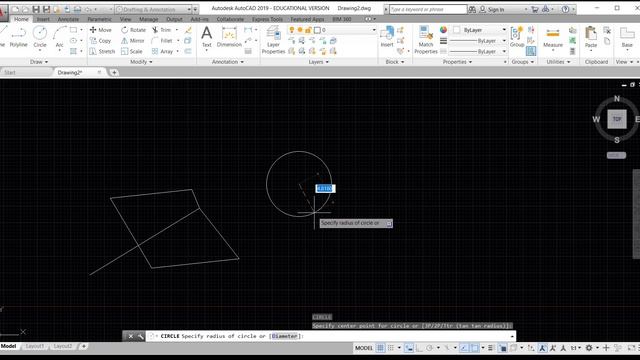The width and height of the screenshot is (640, 360).
Task: Toggle polar tracking in status bar
Action: pos(429,348)
